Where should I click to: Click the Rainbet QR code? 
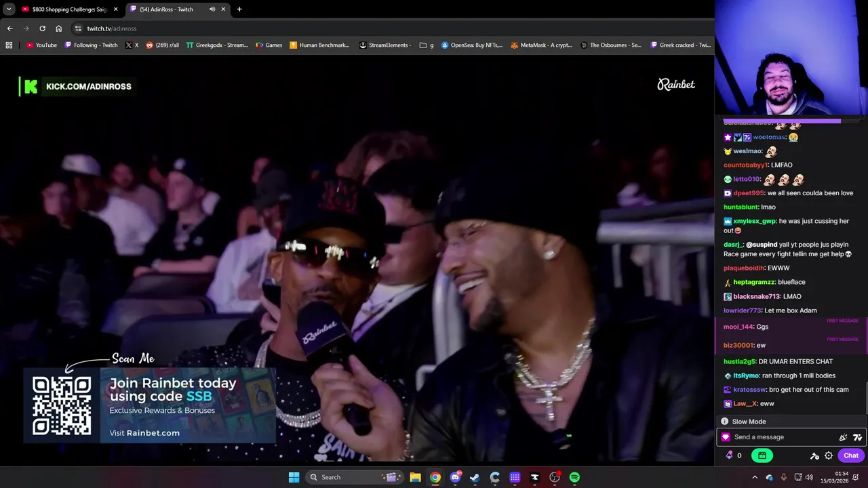[x=62, y=405]
